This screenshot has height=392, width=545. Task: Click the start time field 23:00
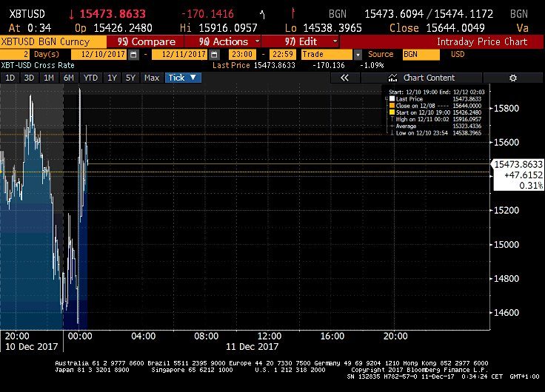coord(242,55)
